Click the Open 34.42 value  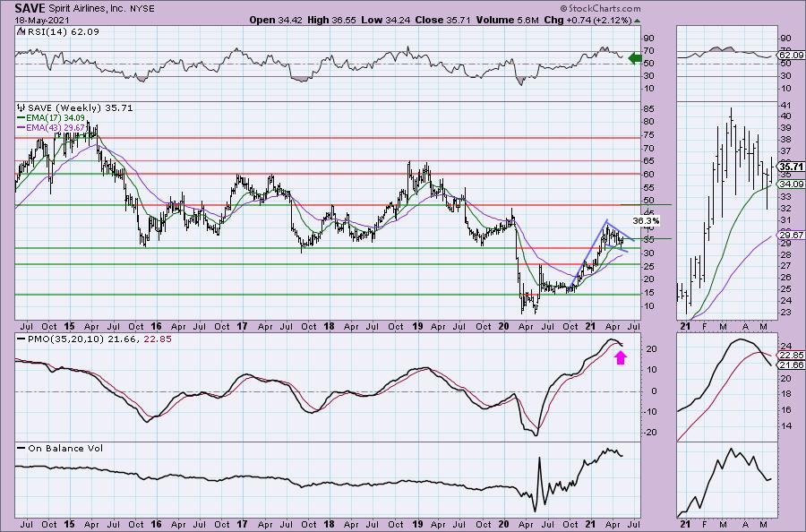pos(277,20)
